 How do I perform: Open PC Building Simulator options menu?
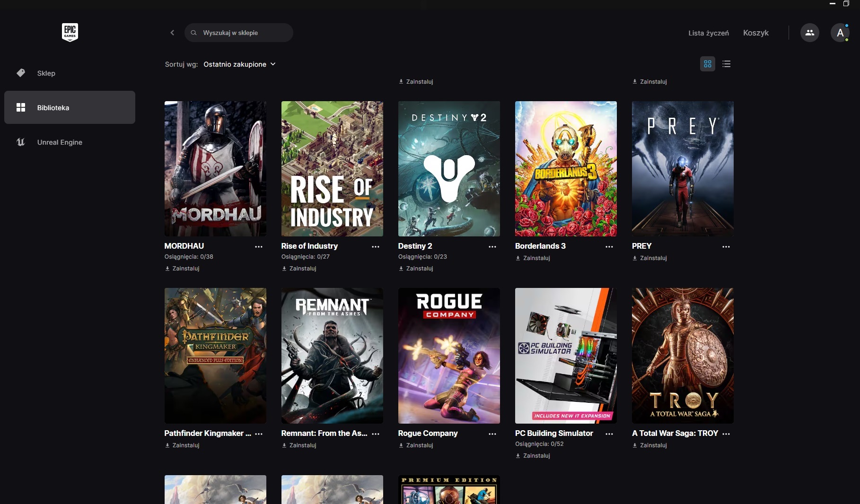(x=609, y=434)
